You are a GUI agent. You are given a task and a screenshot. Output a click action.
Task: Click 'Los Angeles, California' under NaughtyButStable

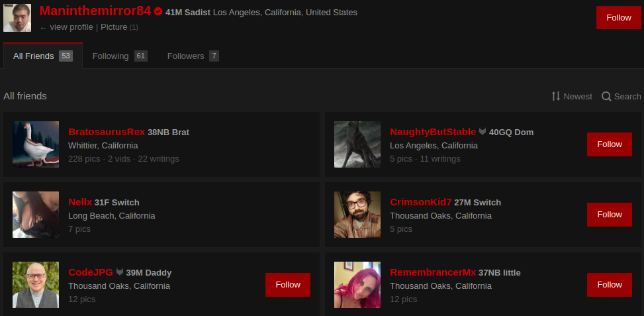[434, 146]
